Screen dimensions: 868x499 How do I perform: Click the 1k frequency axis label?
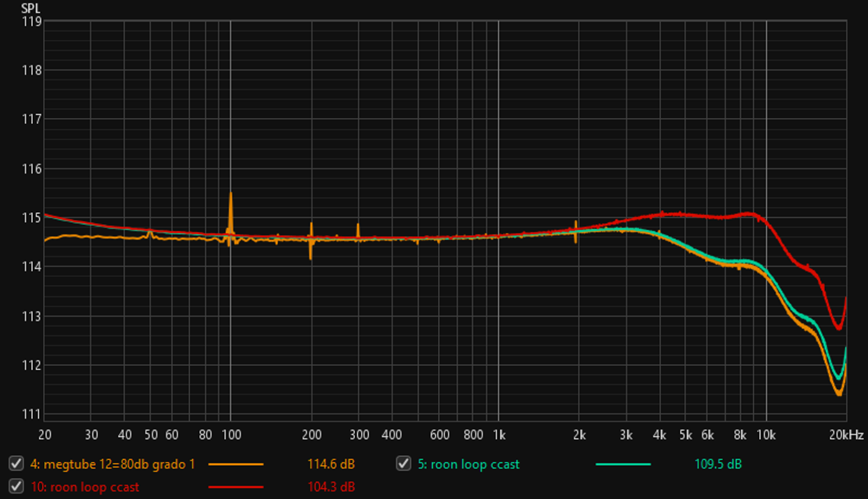(499, 435)
